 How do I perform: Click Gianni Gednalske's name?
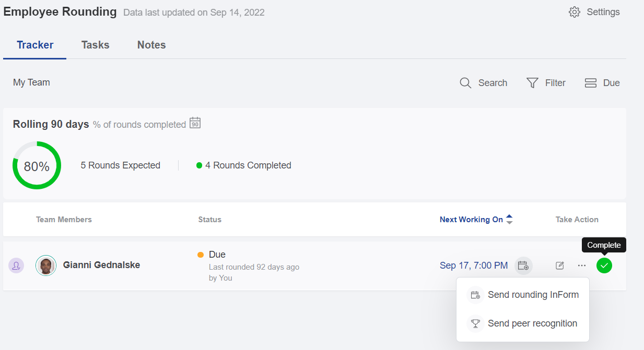(x=101, y=265)
